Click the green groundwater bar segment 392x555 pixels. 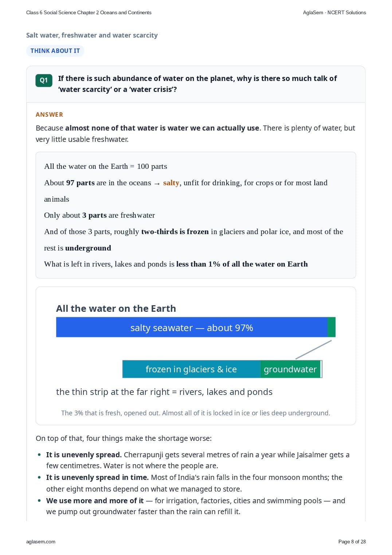(x=290, y=369)
